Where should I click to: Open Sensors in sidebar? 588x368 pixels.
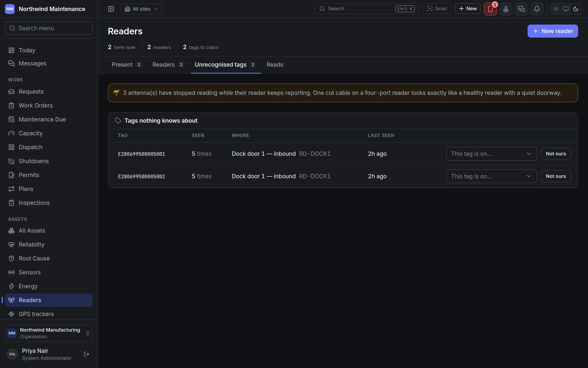49,272
